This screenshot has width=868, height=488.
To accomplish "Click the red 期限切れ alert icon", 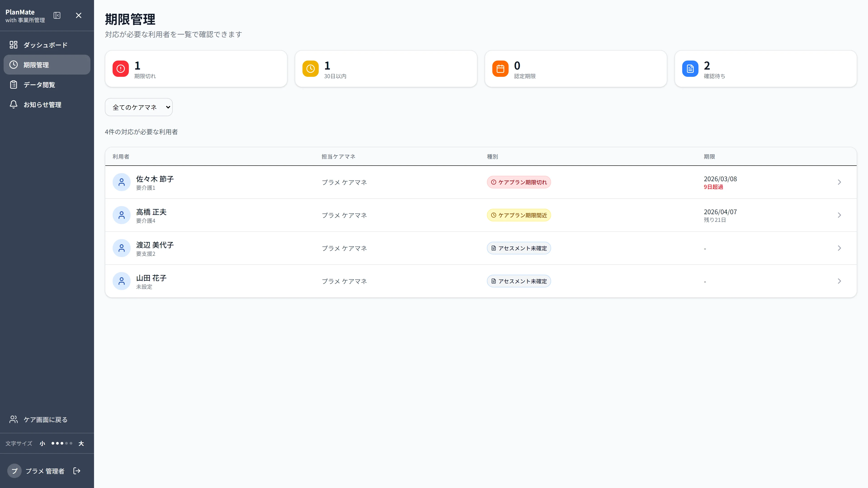I will pyautogui.click(x=121, y=69).
